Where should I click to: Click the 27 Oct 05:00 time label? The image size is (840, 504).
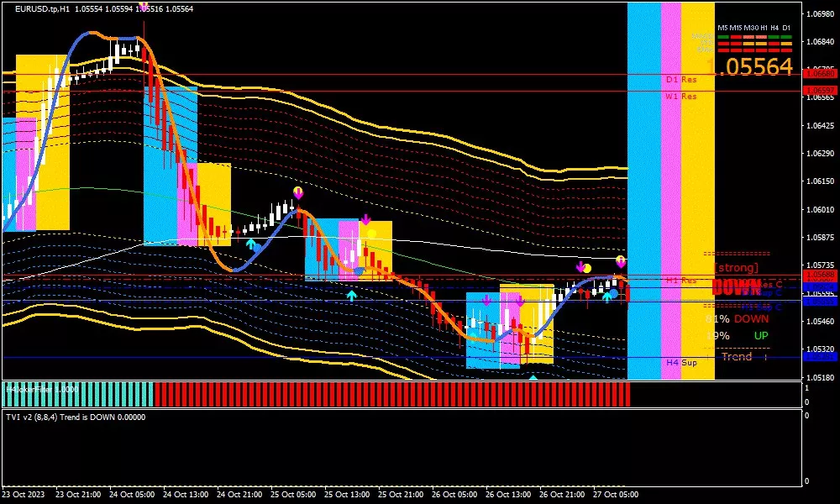pyautogui.click(x=616, y=495)
